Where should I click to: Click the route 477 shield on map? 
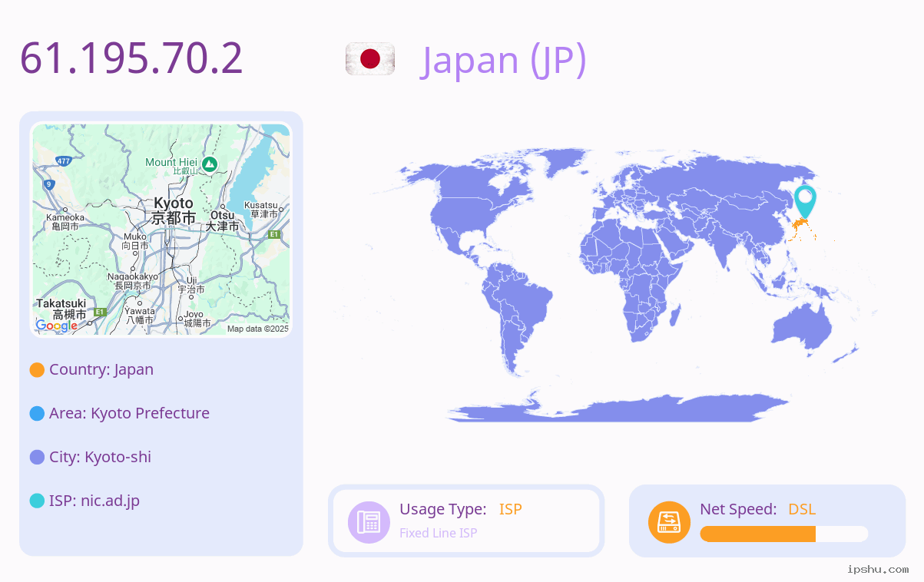pos(64,161)
